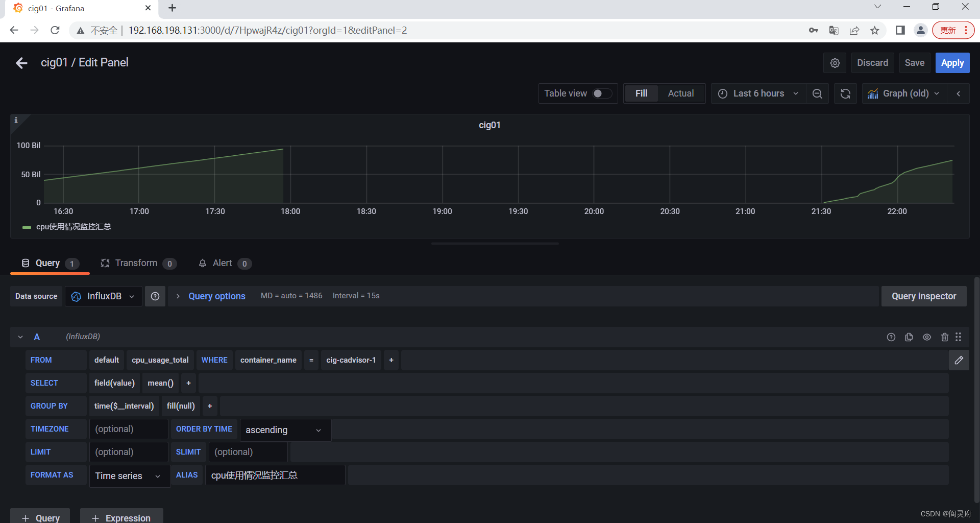Duplicate query A icon
Screen dimensions: 980x523
tap(909, 337)
